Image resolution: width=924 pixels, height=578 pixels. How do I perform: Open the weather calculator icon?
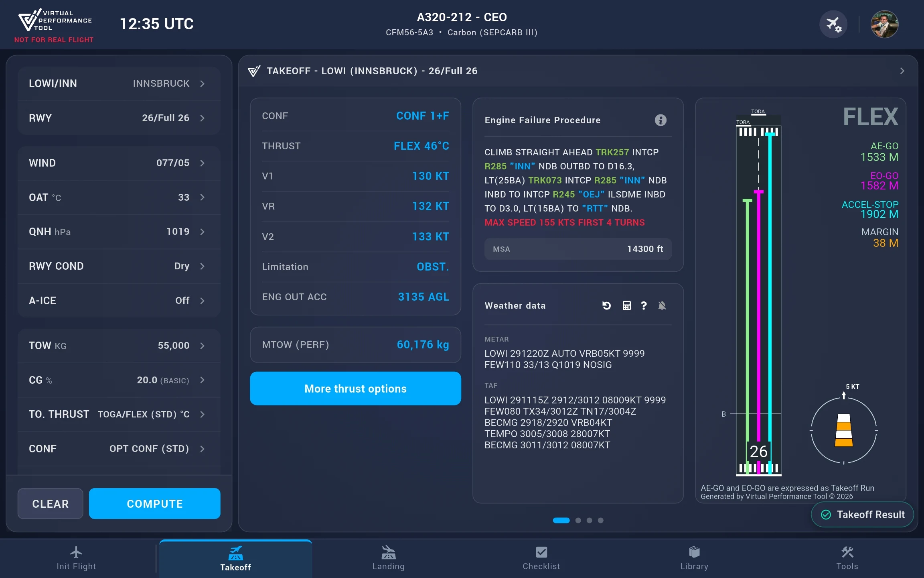(626, 306)
